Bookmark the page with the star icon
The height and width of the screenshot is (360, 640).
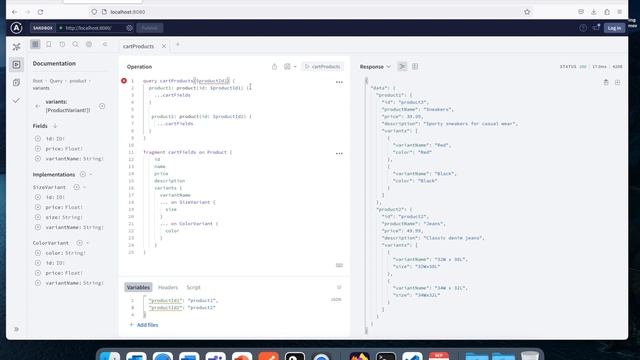pyautogui.click(x=527, y=12)
